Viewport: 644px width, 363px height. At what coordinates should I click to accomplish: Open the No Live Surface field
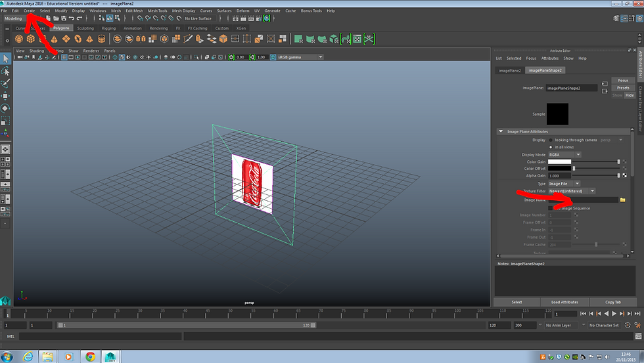tap(199, 18)
